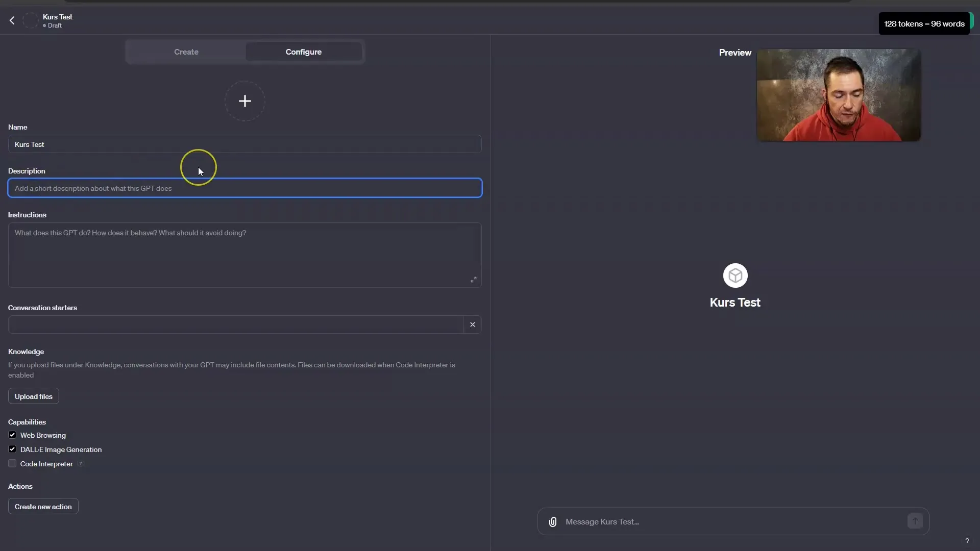Click the resize handle on Instructions field
980x551 pixels.
pyautogui.click(x=475, y=280)
